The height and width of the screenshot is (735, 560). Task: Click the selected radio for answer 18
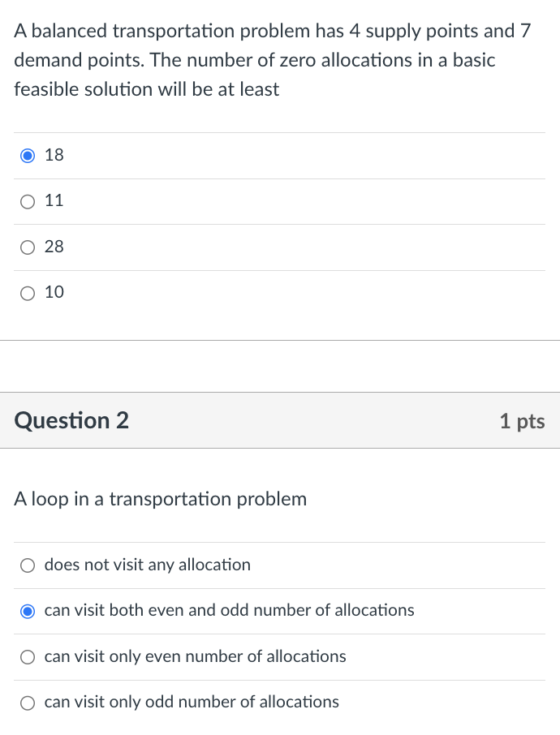[x=27, y=155]
